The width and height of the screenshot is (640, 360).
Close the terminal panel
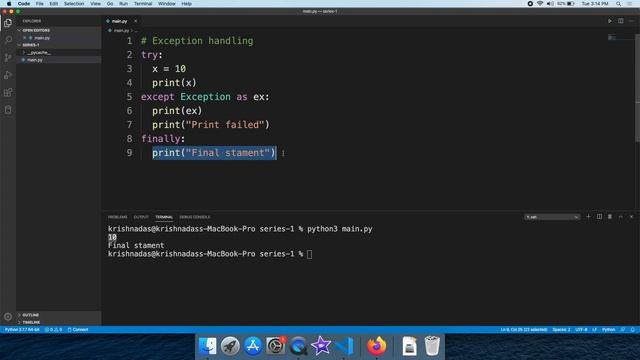coord(631,217)
